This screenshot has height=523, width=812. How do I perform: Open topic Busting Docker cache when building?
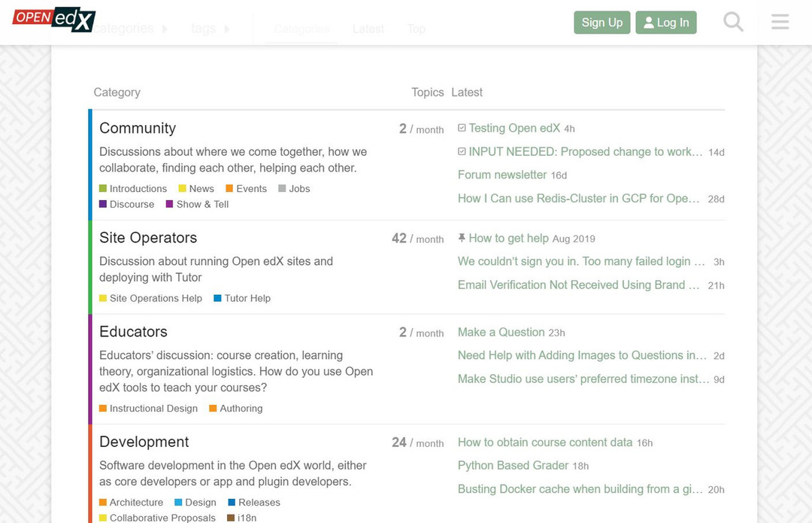580,489
